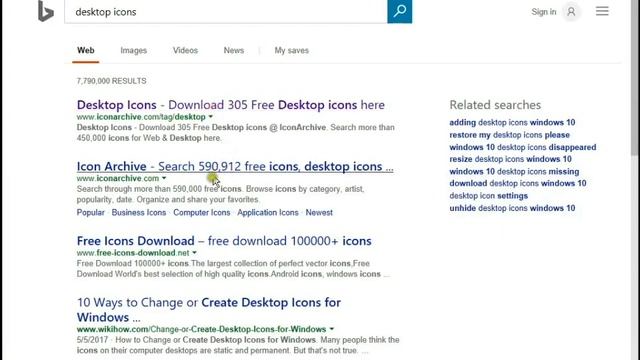Click the Sign in link
Image resolution: width=640 pixels, height=360 pixels.
[544, 12]
